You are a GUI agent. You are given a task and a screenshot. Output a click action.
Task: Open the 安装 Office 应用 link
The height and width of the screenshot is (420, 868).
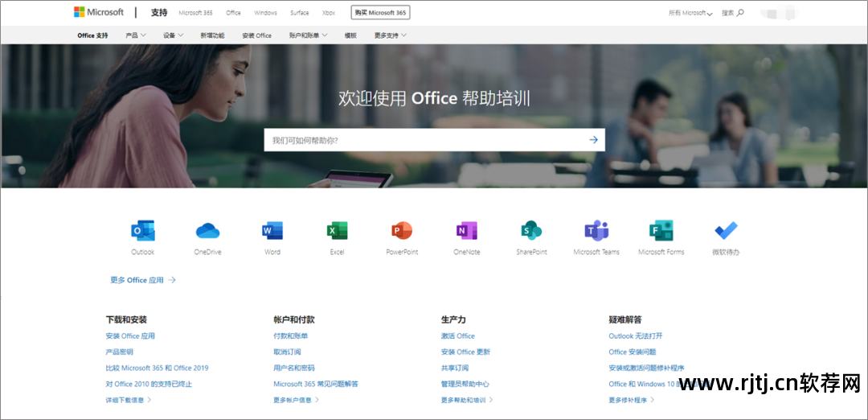(x=130, y=336)
